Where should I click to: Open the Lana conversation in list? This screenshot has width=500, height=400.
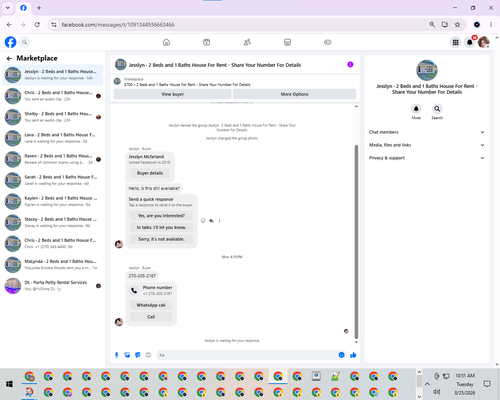click(53, 138)
